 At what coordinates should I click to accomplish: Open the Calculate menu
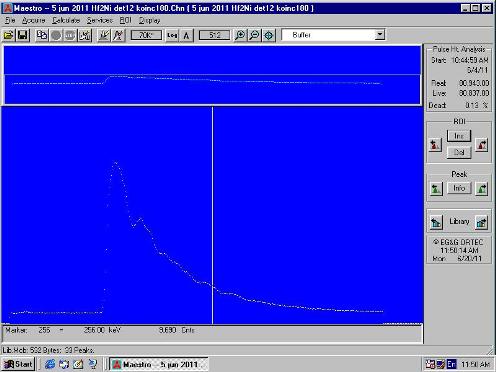click(66, 20)
